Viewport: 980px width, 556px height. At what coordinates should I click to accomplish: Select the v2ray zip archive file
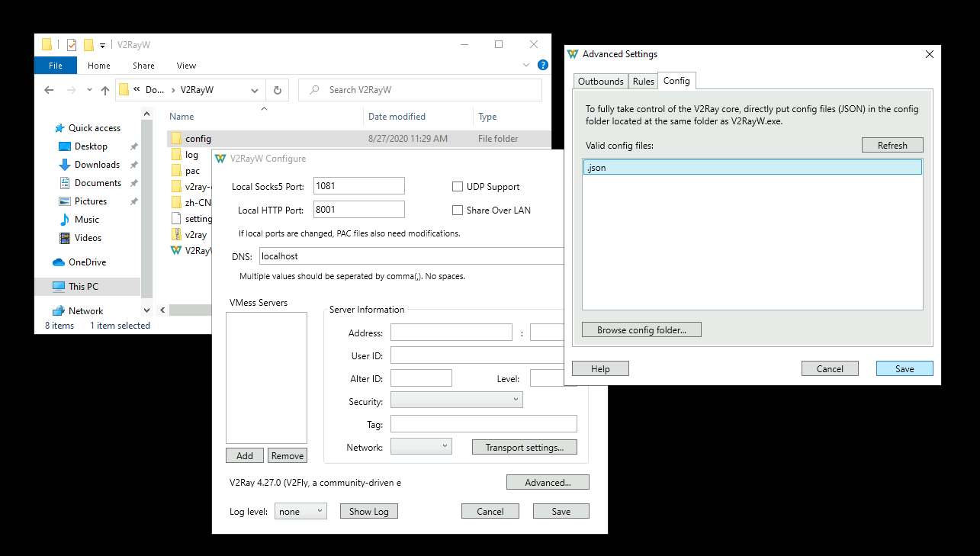[188, 235]
